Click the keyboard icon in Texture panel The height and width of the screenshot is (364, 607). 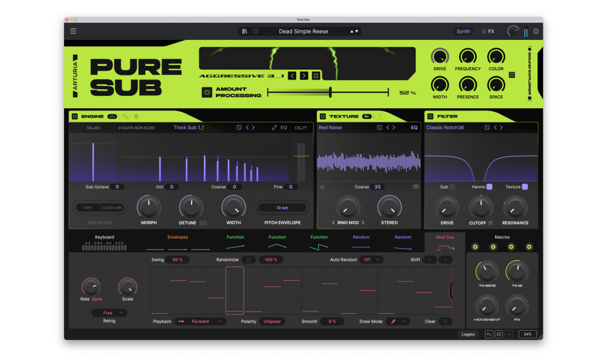click(x=415, y=187)
